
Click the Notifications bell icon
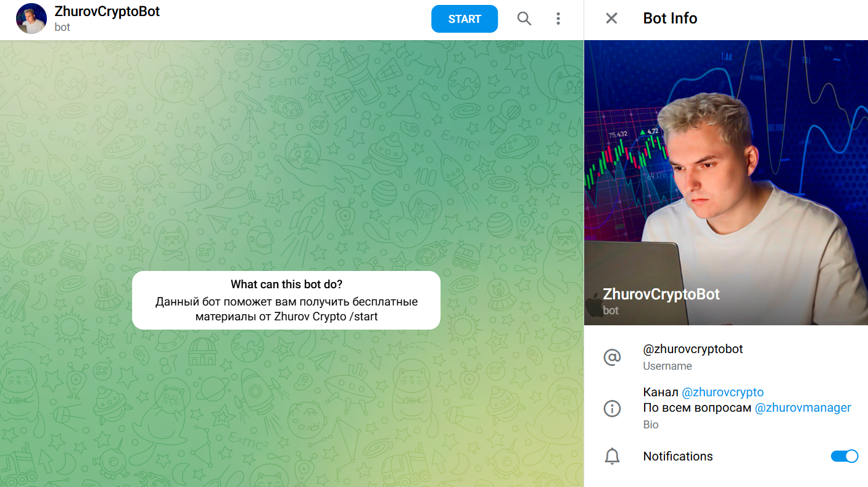[x=612, y=457]
